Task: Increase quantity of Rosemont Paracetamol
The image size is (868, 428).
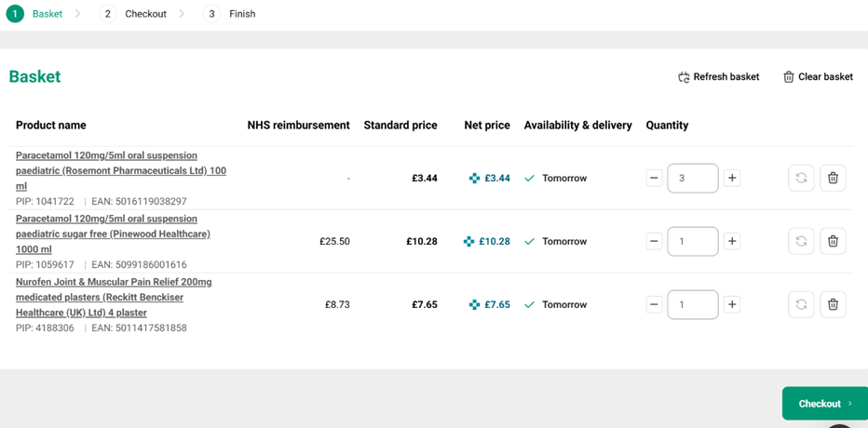Action: (x=732, y=178)
